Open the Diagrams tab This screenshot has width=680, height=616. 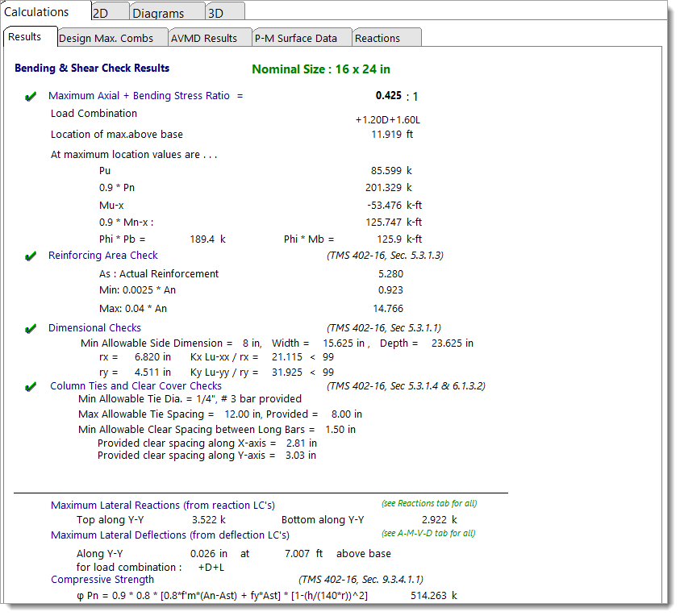tap(158, 13)
